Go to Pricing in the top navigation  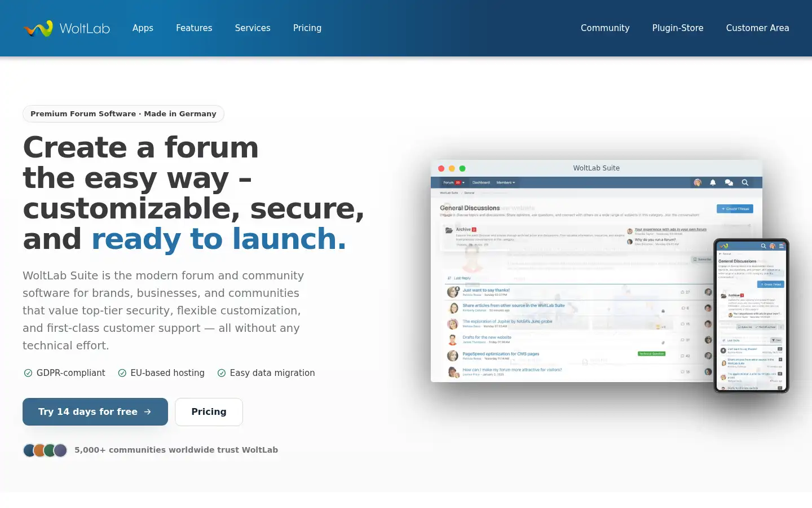(307, 28)
